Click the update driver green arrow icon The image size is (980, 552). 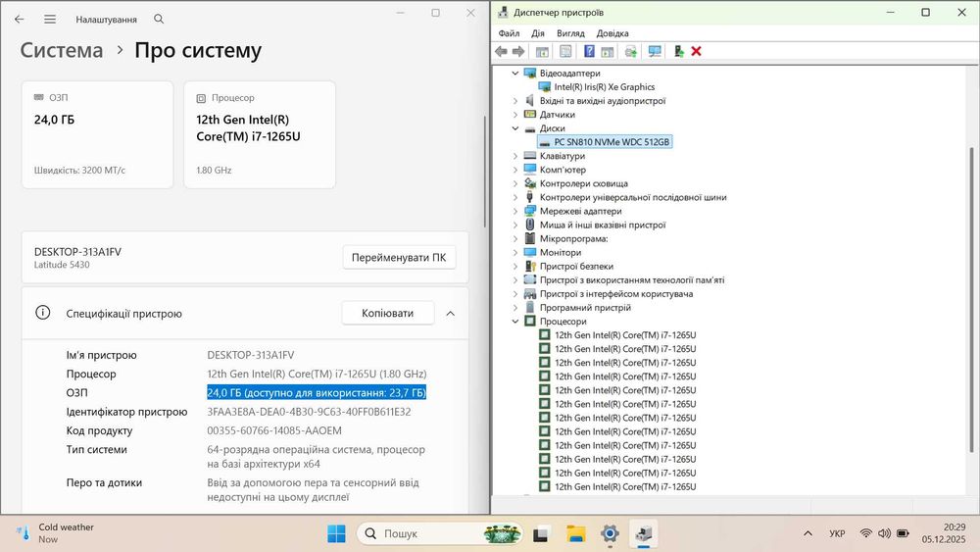click(x=679, y=51)
